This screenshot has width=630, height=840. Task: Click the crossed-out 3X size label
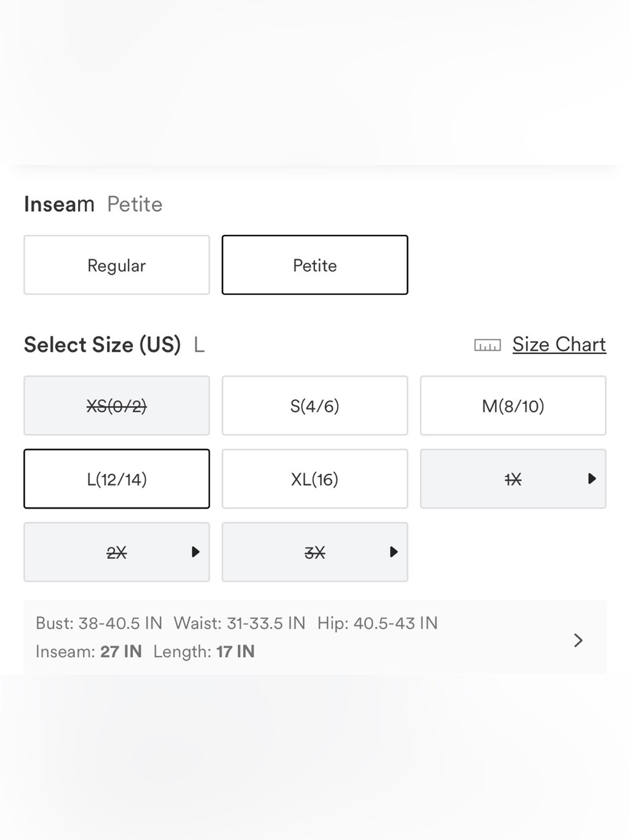pyautogui.click(x=315, y=553)
